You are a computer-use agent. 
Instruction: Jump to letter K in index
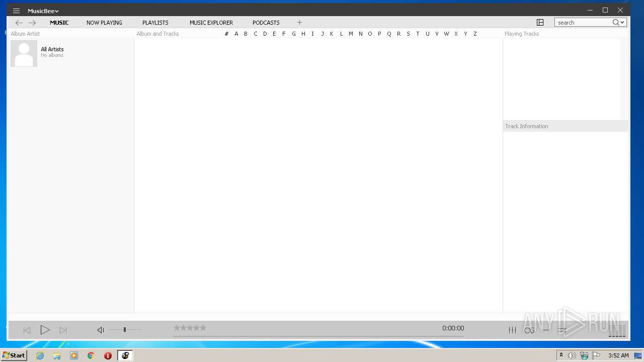332,34
